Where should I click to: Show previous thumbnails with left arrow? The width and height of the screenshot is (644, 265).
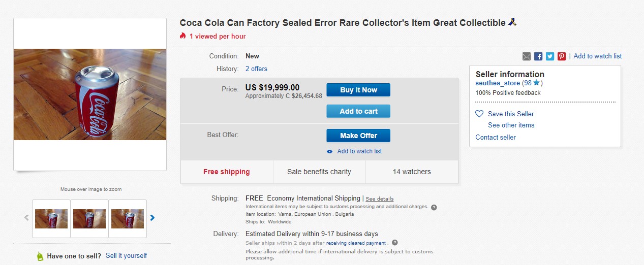point(26,218)
